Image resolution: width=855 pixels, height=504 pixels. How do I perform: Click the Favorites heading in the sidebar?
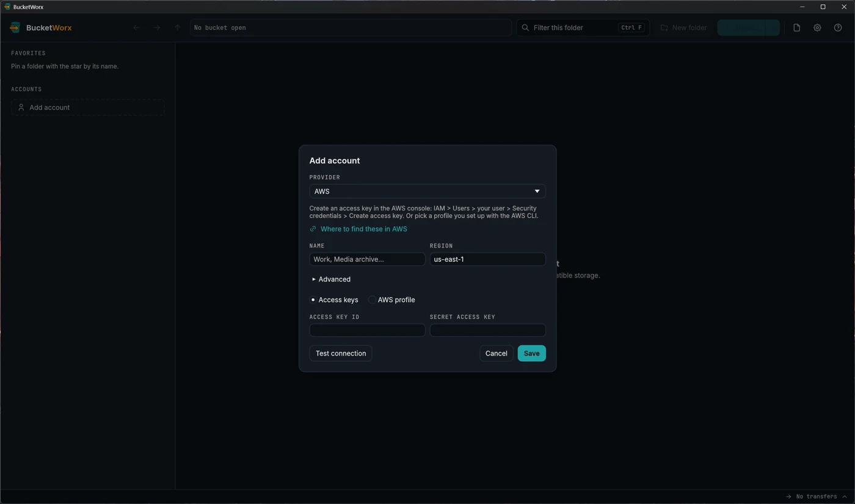click(x=28, y=53)
